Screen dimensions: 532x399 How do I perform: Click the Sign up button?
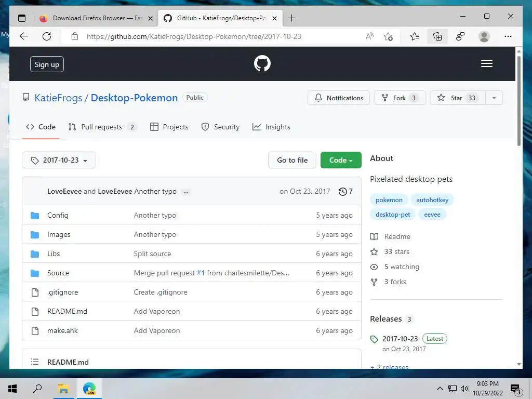[47, 64]
